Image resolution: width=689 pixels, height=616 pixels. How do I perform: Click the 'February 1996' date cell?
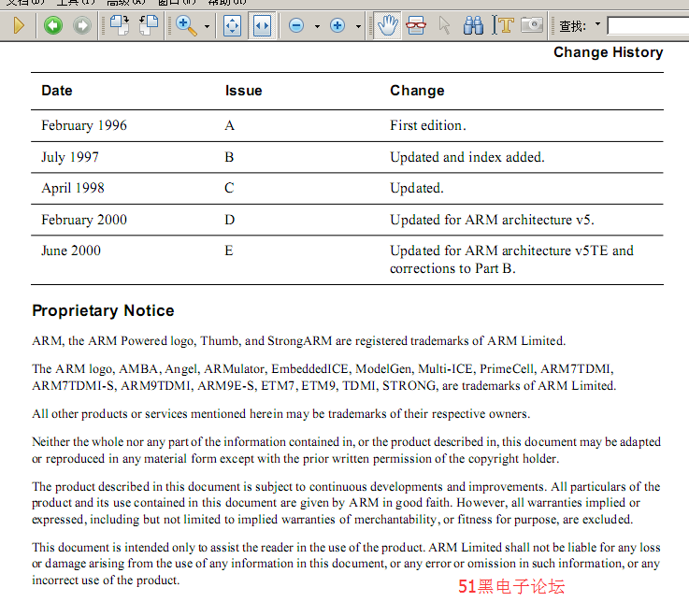click(84, 125)
